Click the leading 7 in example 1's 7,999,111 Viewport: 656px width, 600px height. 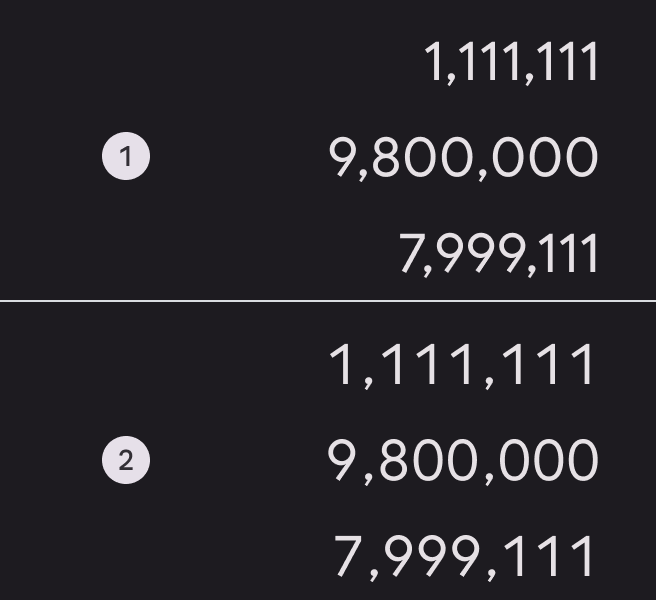tap(410, 254)
